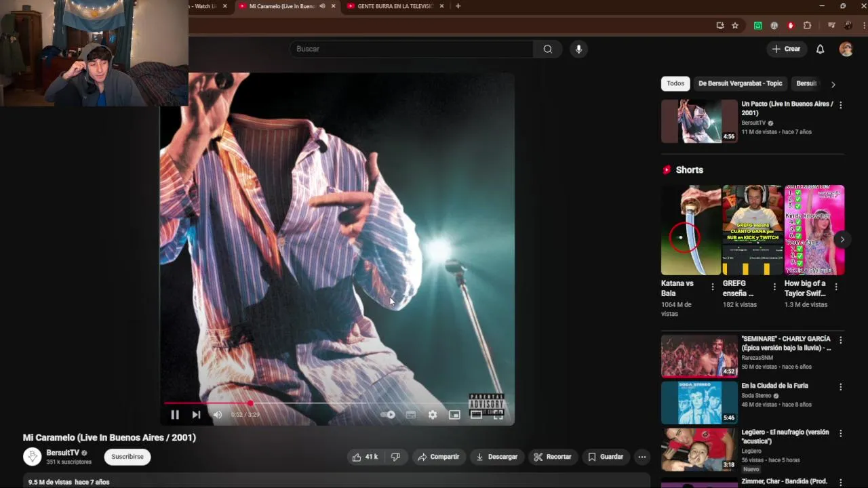Select the Todos filter chip
This screenshot has width=868, height=488.
point(675,83)
